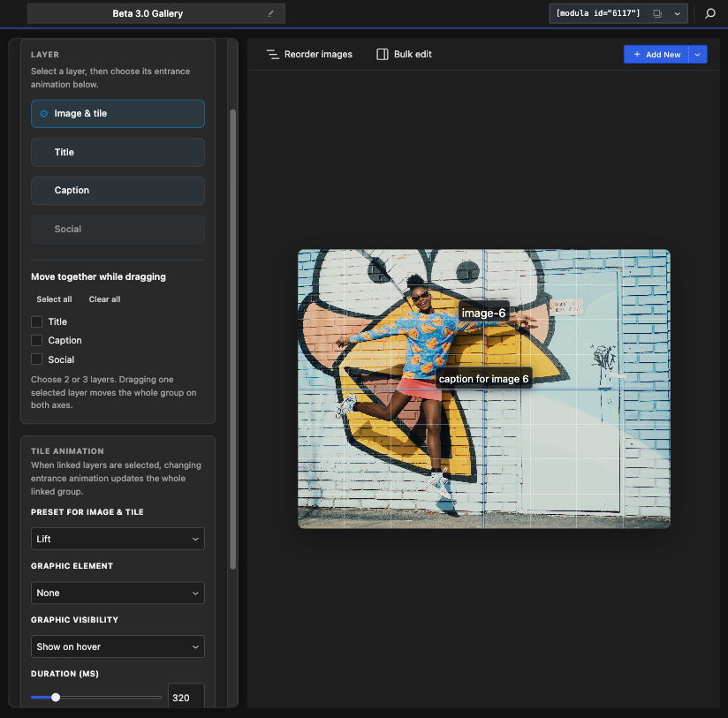Select the Image & tile layer
The width and height of the screenshot is (728, 718).
(x=118, y=114)
